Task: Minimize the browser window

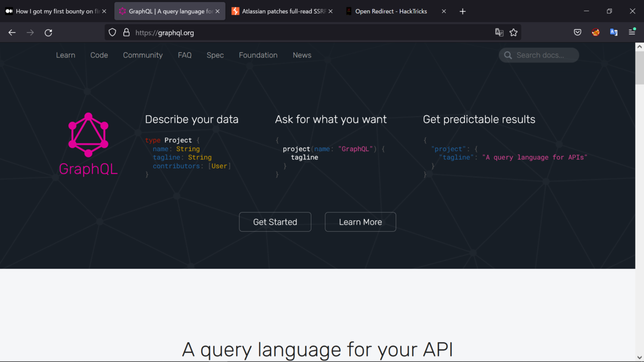Action: 586,11
